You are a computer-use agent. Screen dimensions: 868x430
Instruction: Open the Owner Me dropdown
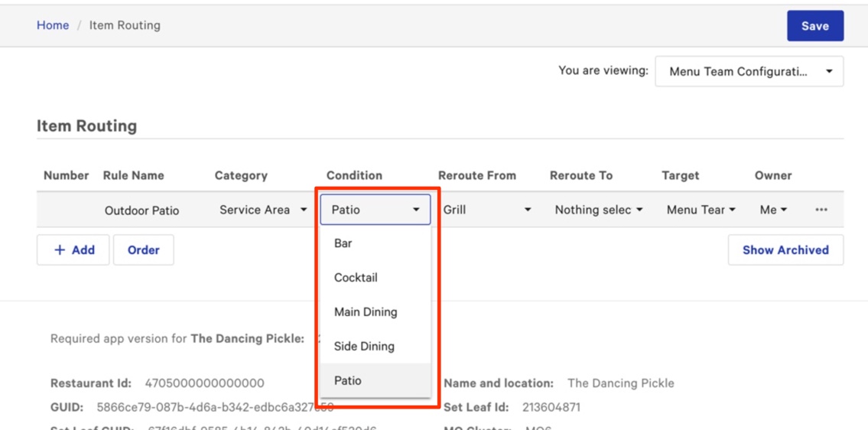coord(773,210)
